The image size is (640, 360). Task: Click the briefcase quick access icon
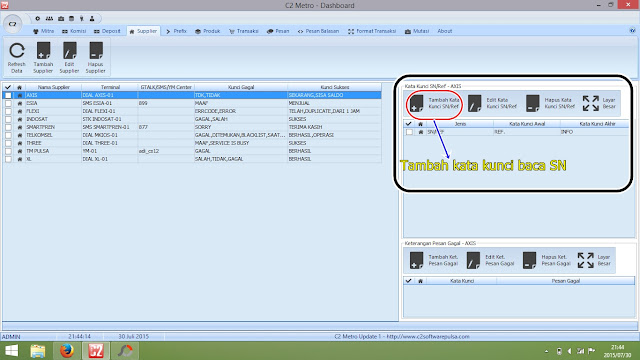click(61, 18)
